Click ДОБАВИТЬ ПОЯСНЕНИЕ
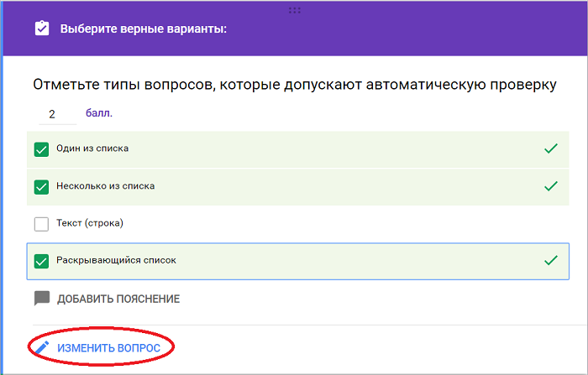588x375 pixels. tap(118, 299)
